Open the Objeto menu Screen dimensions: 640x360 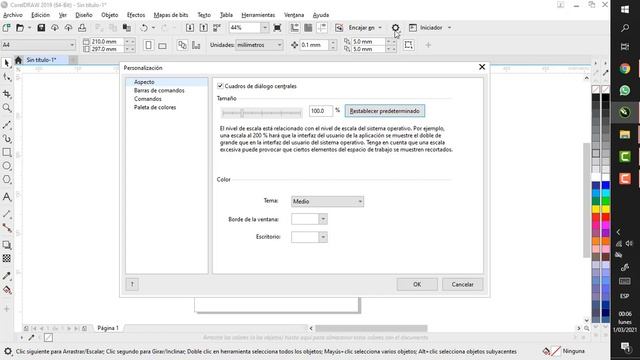pos(109,15)
